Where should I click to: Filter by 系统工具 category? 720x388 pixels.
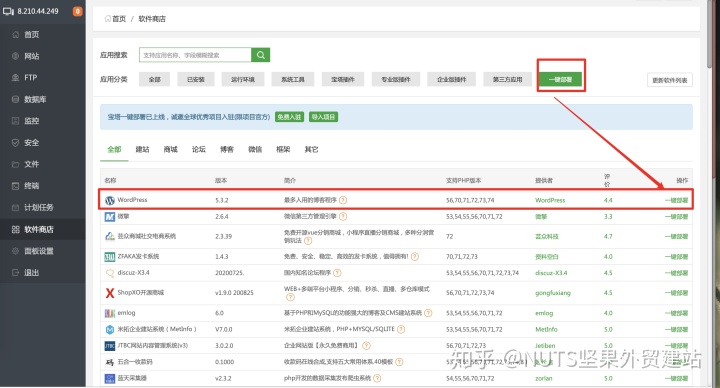[x=293, y=79]
